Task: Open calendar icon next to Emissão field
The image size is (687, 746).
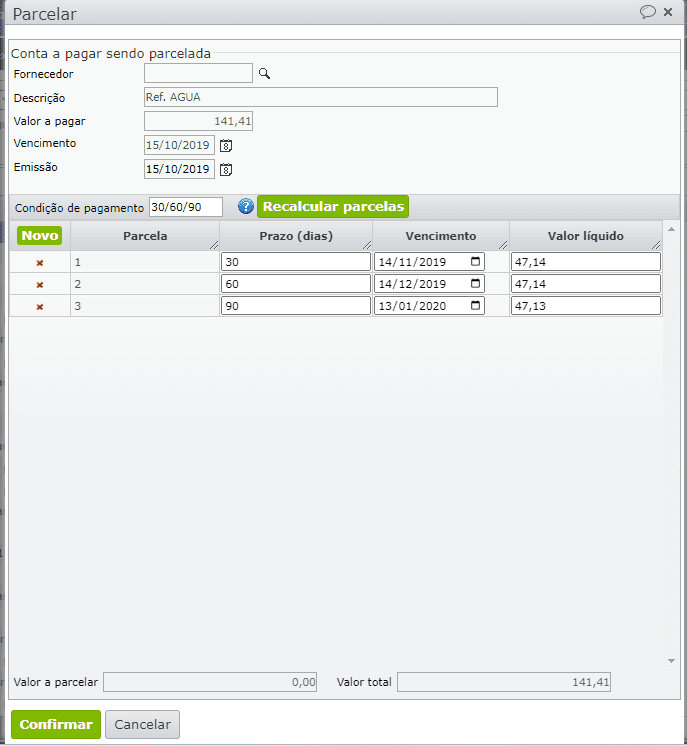Action: [x=226, y=169]
